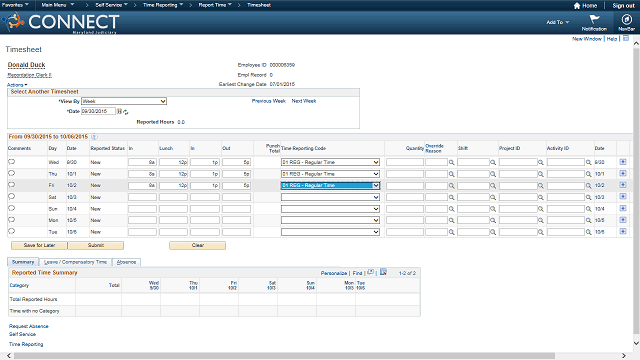Switch to Leave / Compensatory Time tab
The image size is (640, 360).
point(76,262)
